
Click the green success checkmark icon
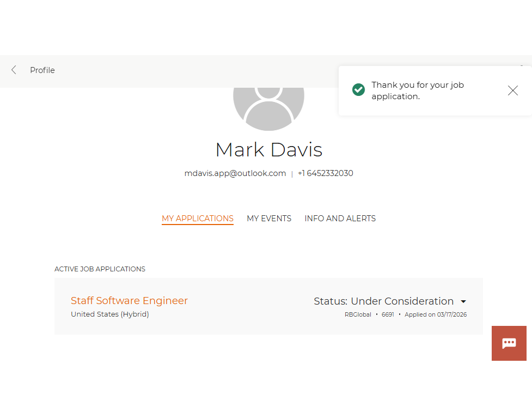[x=358, y=90]
